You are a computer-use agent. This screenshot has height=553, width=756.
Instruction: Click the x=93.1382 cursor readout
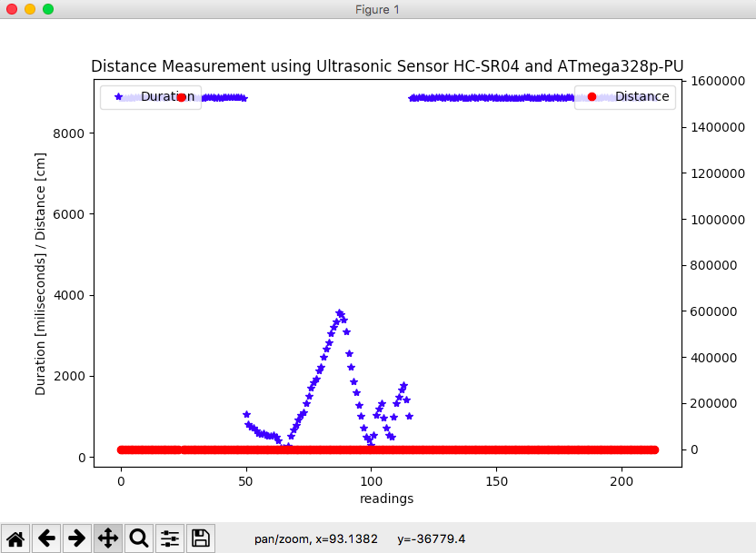[347, 538]
